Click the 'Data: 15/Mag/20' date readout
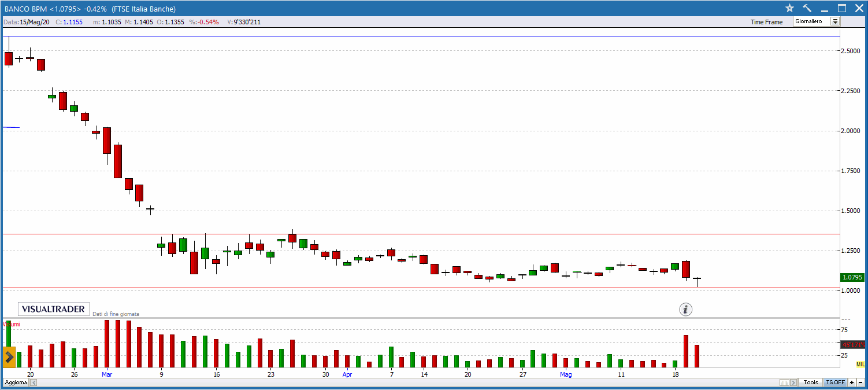Viewport: 868px width, 390px height. click(27, 22)
